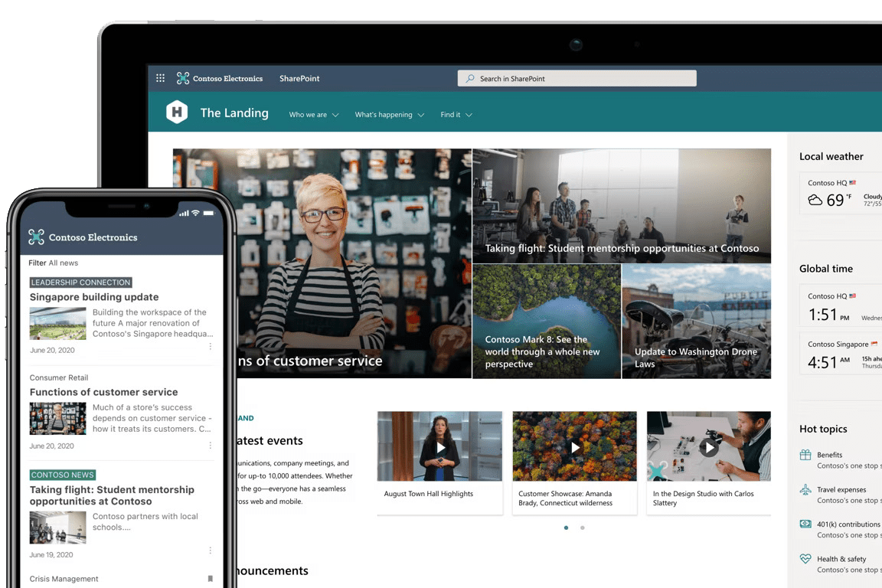Open the Travel expenses airplane icon
Image resolution: width=882 pixels, height=588 pixels.
805,489
